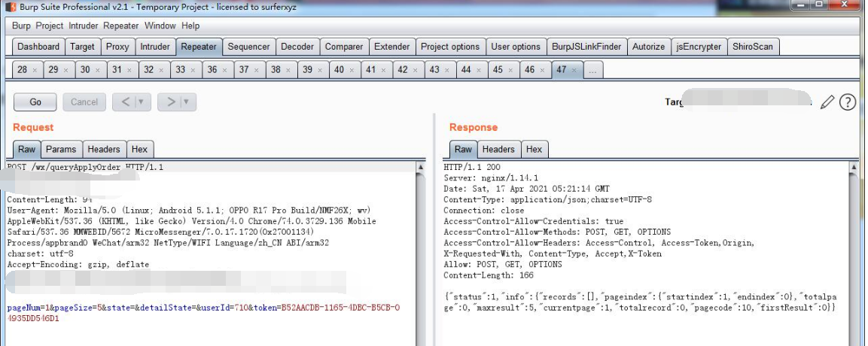Image resolution: width=868 pixels, height=346 pixels.
Task: Click the Burp Suite logo in title bar
Action: 11,8
